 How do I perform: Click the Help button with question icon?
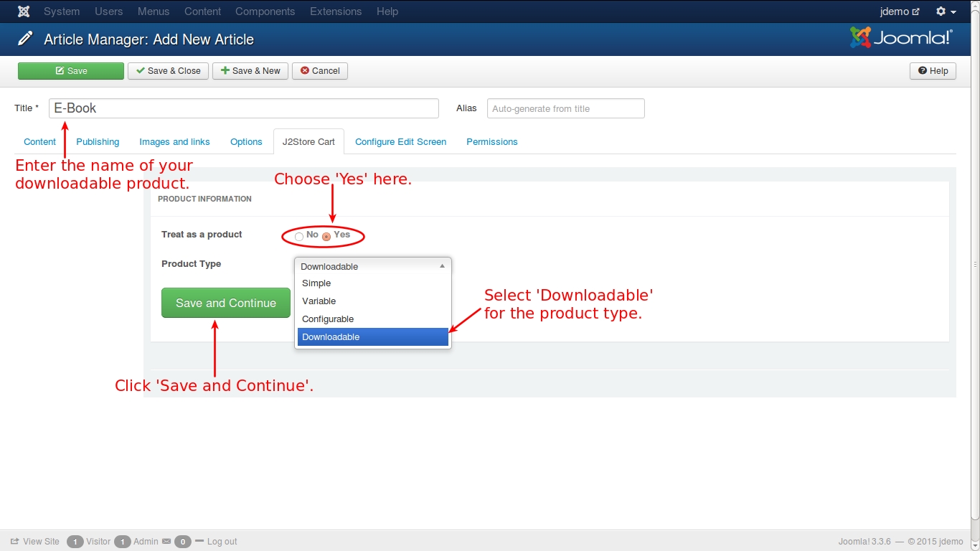pyautogui.click(x=933, y=71)
